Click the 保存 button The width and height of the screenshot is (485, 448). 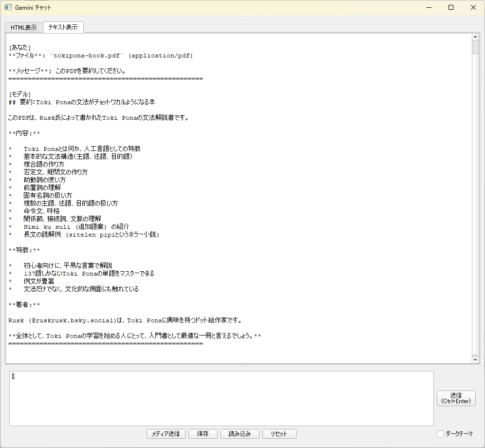click(203, 434)
